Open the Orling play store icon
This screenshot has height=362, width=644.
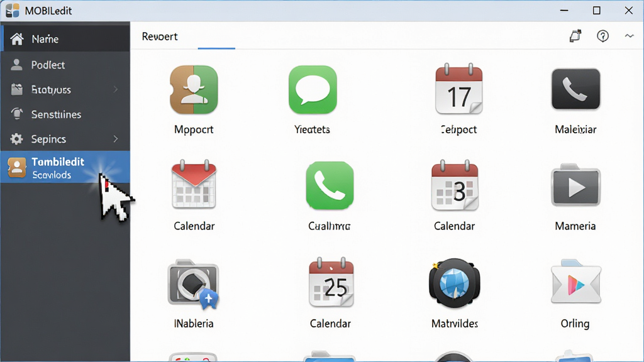click(x=576, y=282)
